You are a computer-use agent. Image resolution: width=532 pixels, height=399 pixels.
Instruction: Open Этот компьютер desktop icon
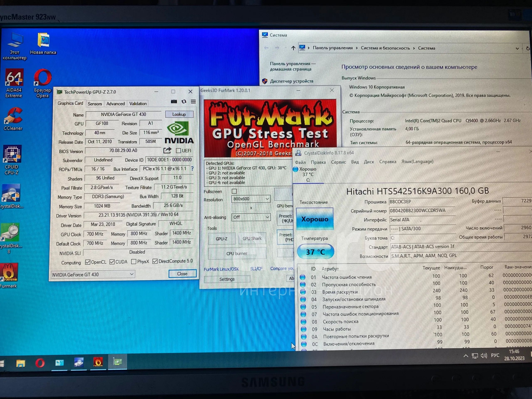click(15, 46)
